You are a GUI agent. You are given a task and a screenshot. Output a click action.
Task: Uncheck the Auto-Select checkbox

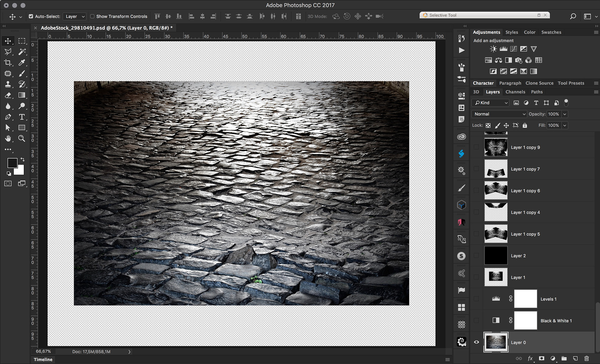click(31, 16)
